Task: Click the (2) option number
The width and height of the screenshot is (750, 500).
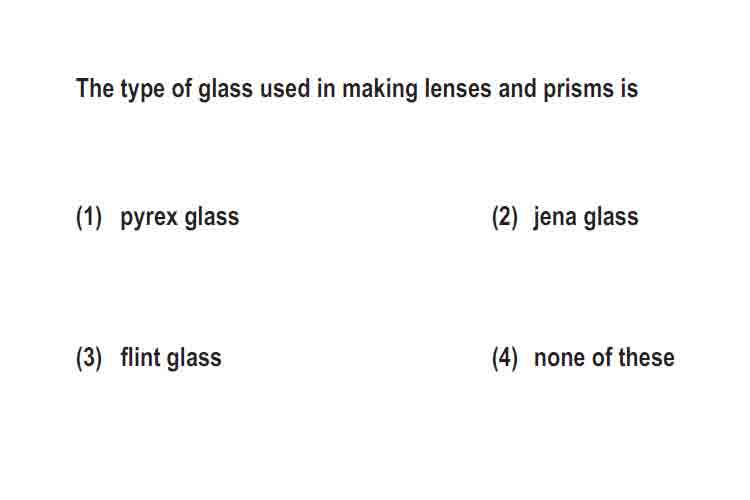Action: click(505, 217)
